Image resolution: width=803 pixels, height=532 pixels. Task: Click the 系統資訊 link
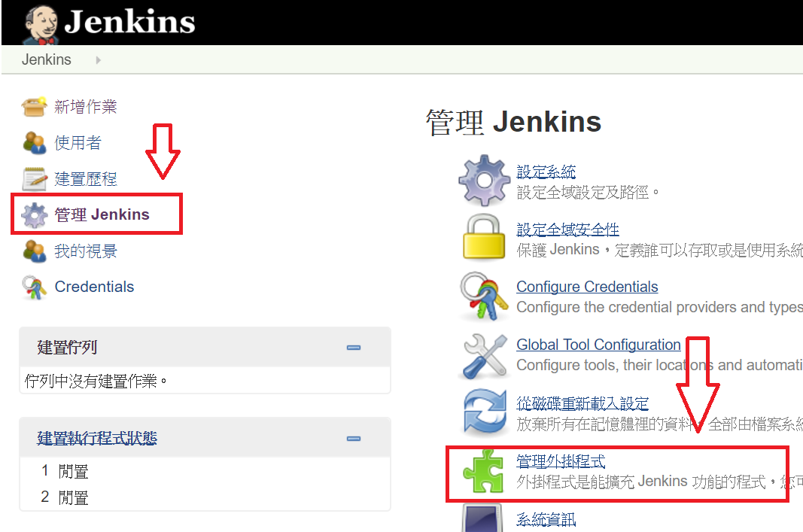(545, 520)
